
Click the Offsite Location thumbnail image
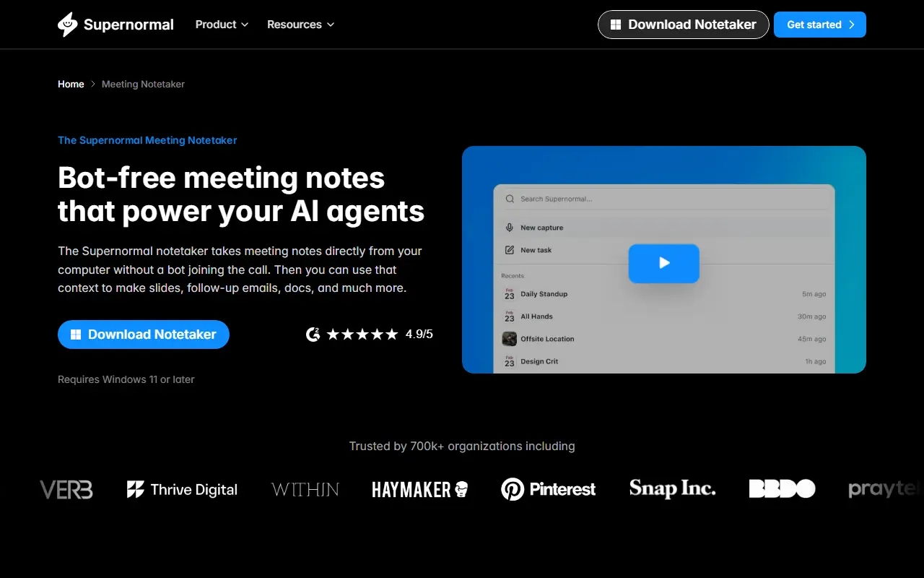point(510,339)
